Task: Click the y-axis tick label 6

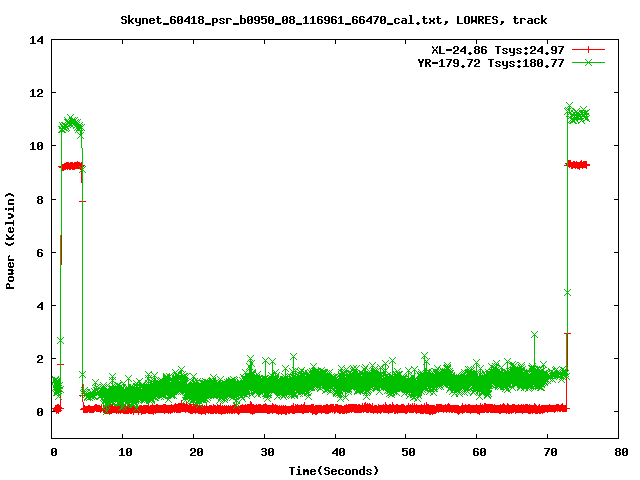Action: [x=40, y=253]
